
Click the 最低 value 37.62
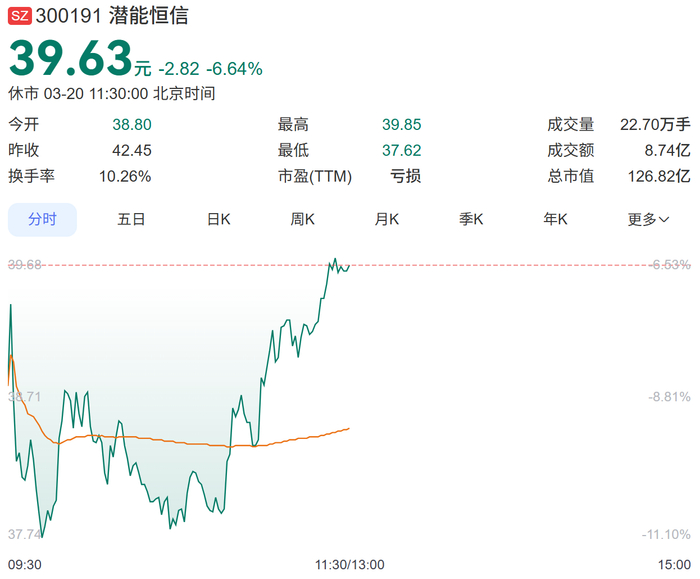tap(401, 150)
